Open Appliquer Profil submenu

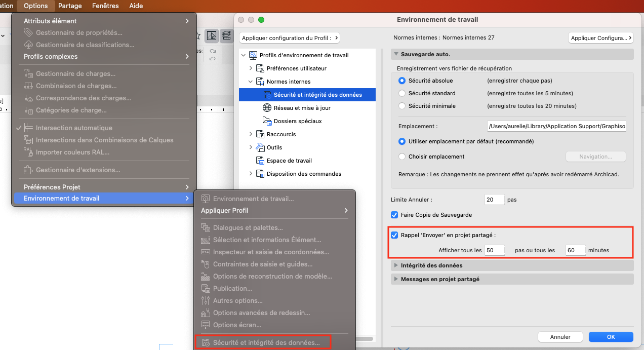tap(275, 210)
